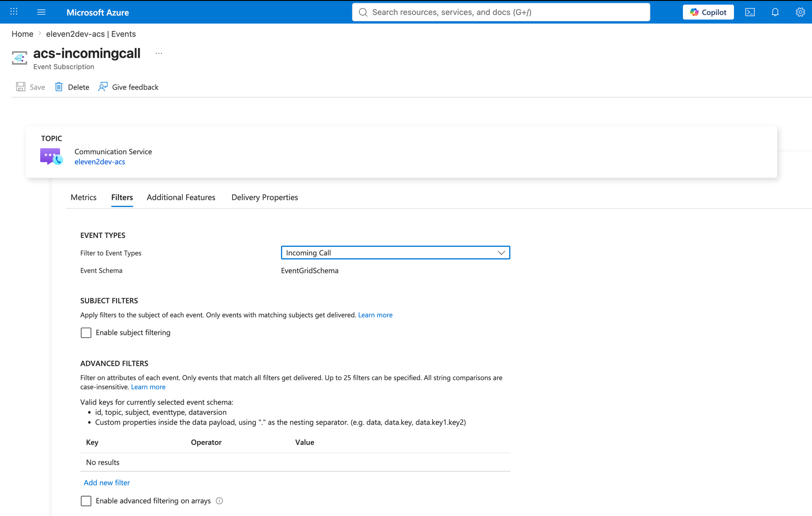Screen dimensions: 812x516
Task: Click the Give feedback person icon
Action: coord(103,87)
